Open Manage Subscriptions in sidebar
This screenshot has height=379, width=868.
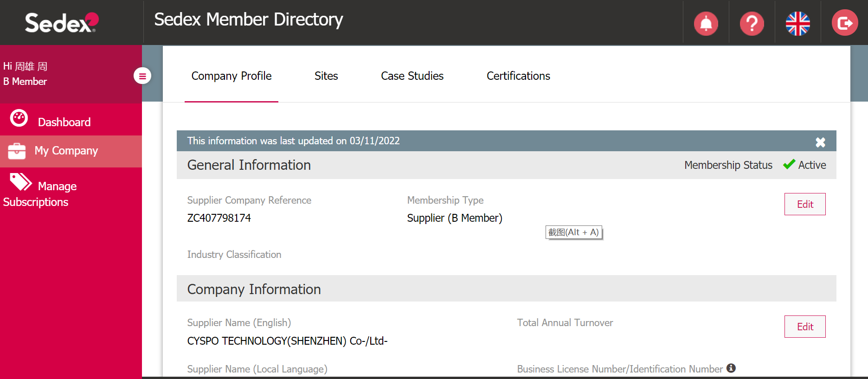point(71,191)
